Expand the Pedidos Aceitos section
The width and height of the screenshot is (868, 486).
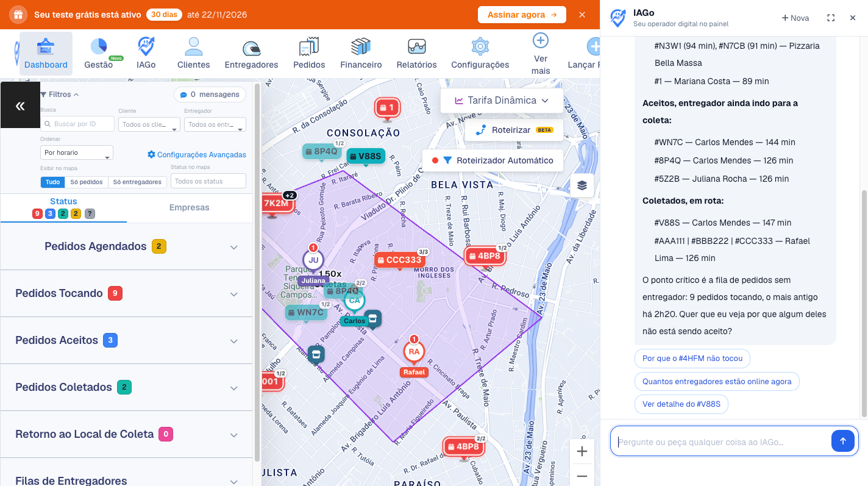point(127,340)
